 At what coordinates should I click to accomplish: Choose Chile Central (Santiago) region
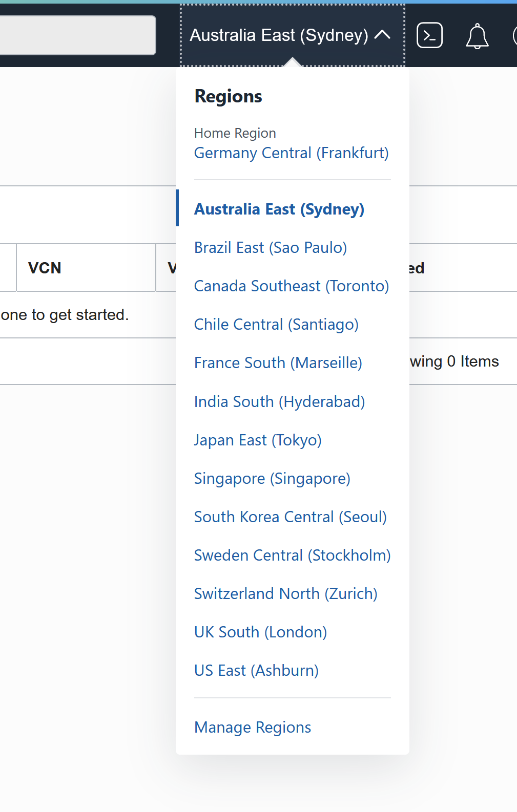[x=276, y=325]
